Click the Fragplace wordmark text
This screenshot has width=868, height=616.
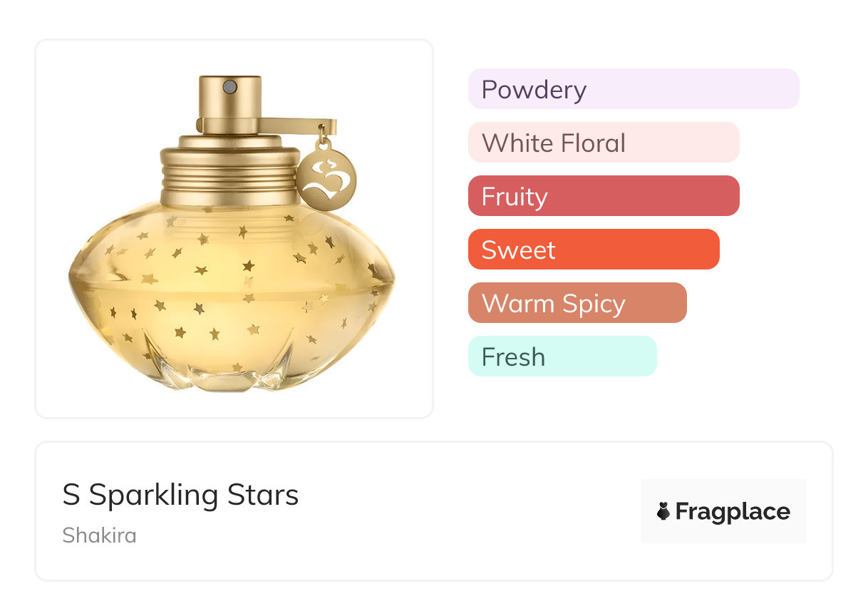[x=733, y=512]
